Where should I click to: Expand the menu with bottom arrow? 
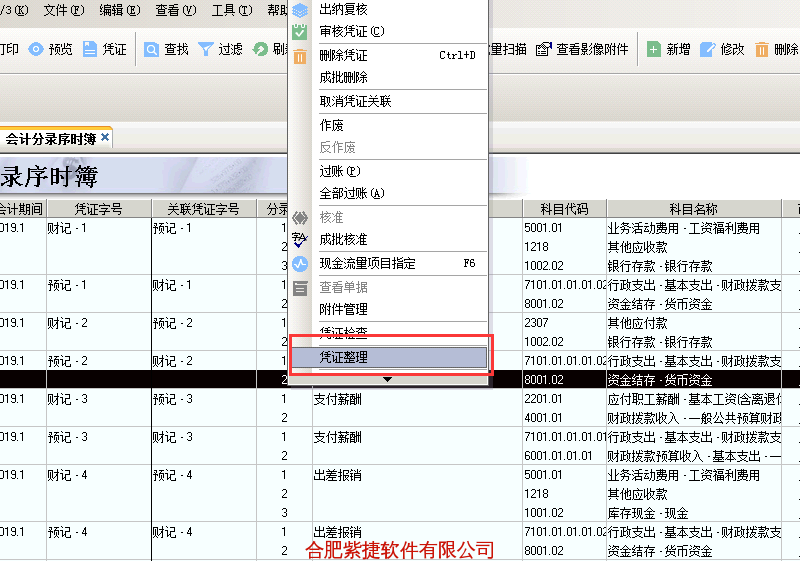[x=387, y=380]
